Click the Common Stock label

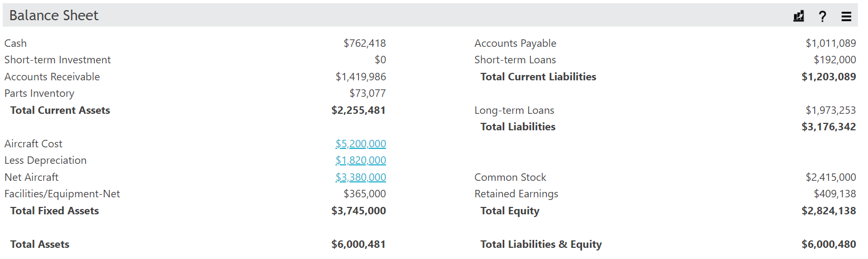[x=510, y=177]
